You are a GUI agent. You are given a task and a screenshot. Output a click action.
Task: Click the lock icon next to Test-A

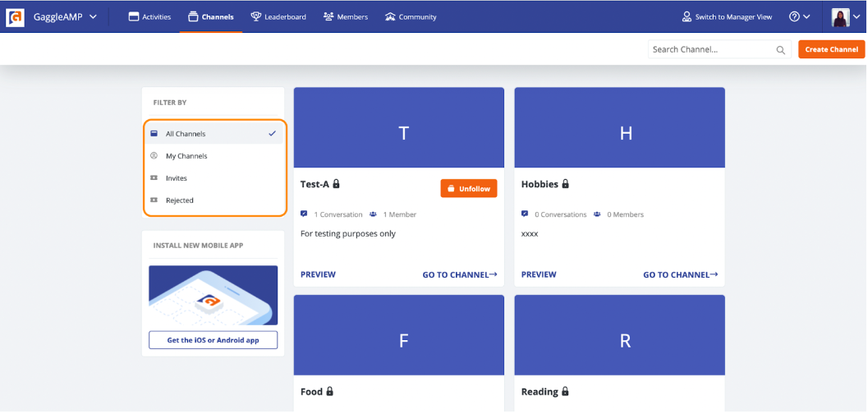tap(336, 183)
